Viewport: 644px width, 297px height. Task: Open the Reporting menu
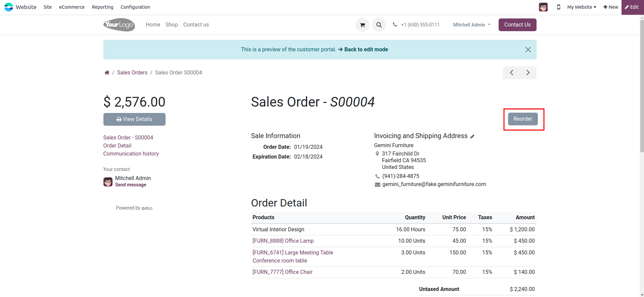[102, 7]
